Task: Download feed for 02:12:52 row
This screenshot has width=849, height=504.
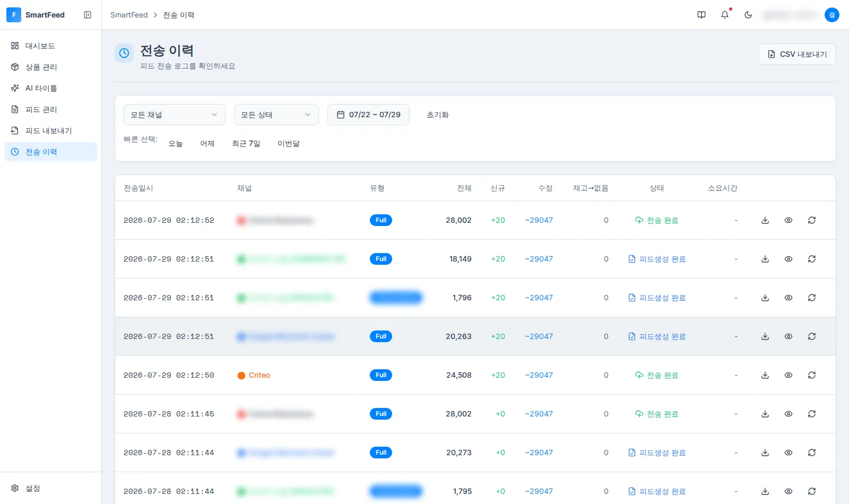Action: [765, 220]
